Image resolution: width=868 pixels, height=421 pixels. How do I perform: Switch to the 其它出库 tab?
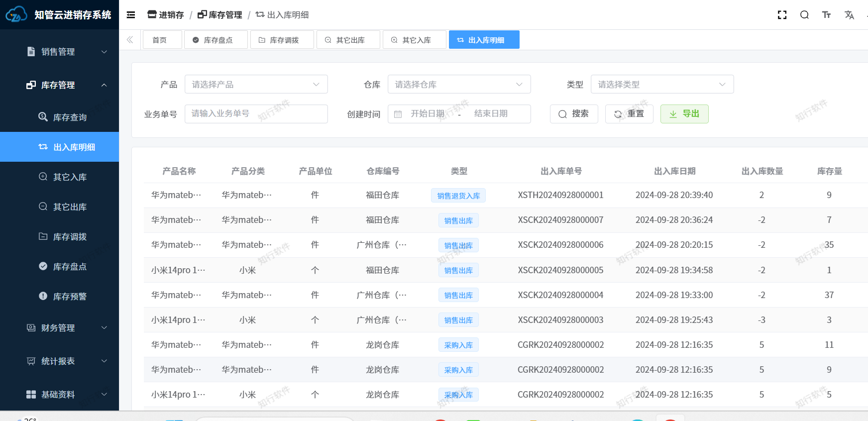click(348, 40)
